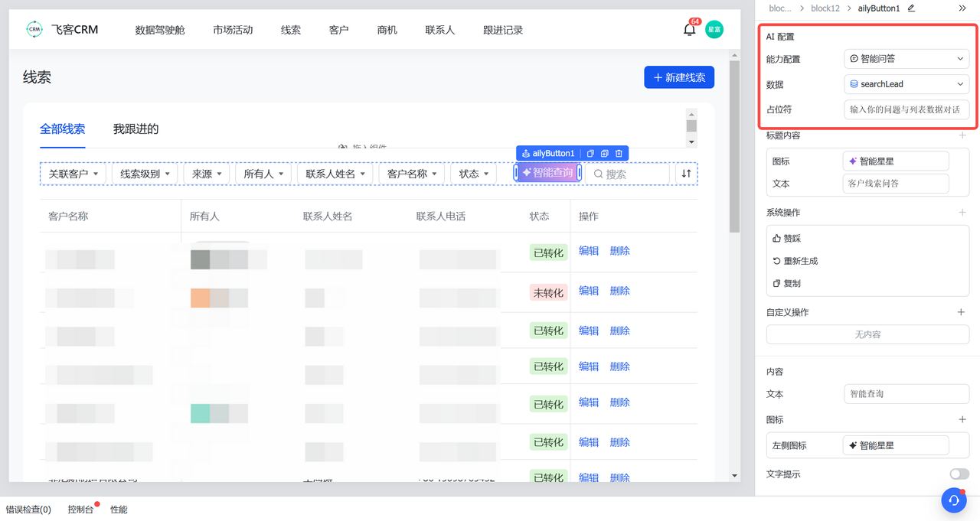Expand the 状态 filter dropdown
Screen dimensions: 980x521
coord(473,174)
